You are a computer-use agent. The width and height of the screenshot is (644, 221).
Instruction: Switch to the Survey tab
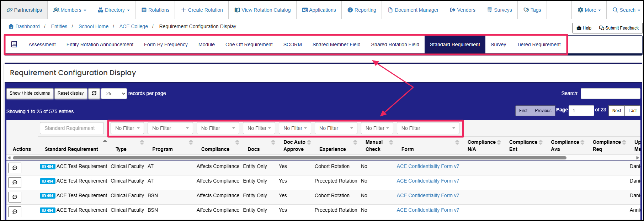tap(498, 44)
